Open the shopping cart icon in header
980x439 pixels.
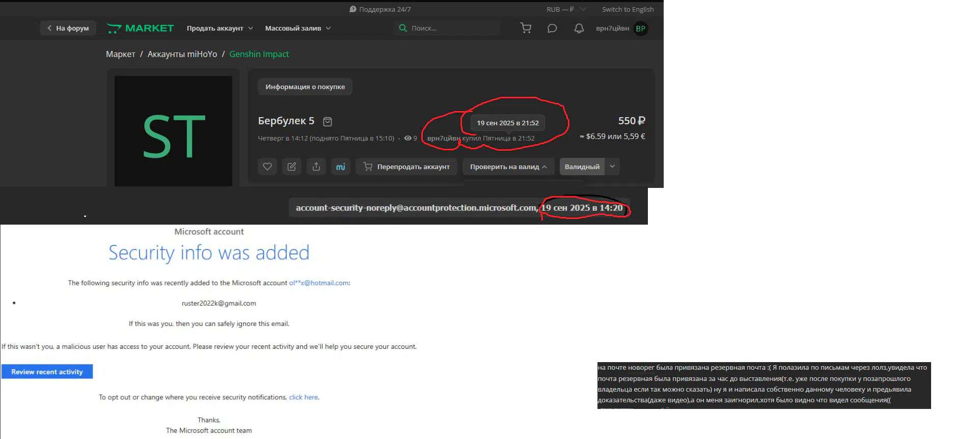coord(526,28)
